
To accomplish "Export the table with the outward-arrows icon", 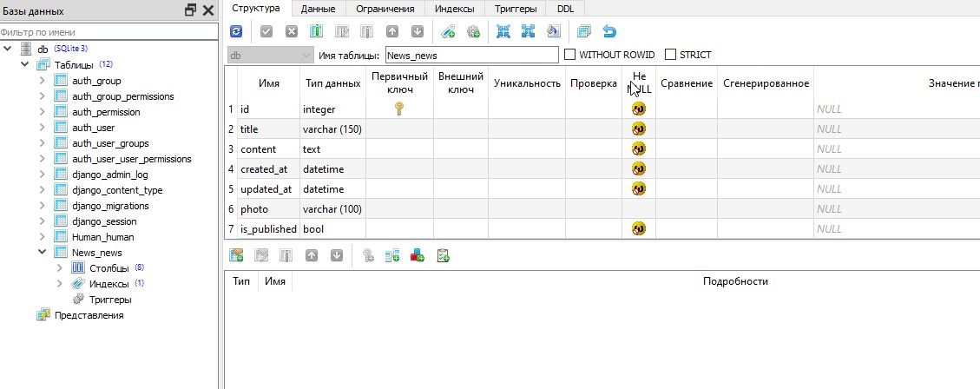I will click(528, 30).
